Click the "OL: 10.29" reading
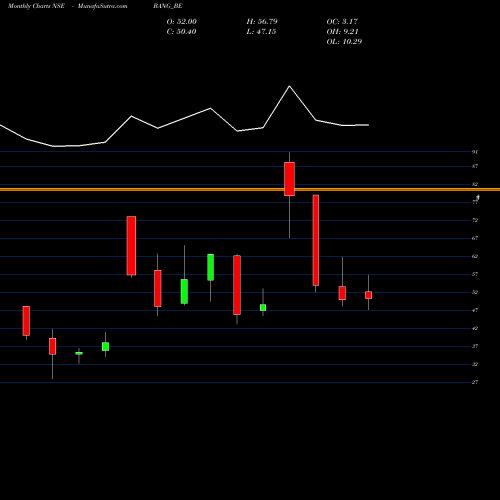 click(x=344, y=42)
